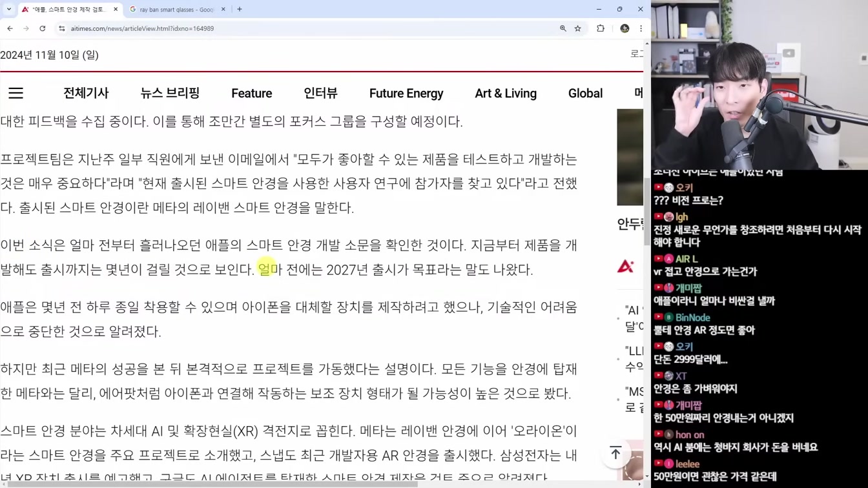Open the 뉴스 브리핑 menu
This screenshot has height=488, width=868.
(x=170, y=94)
